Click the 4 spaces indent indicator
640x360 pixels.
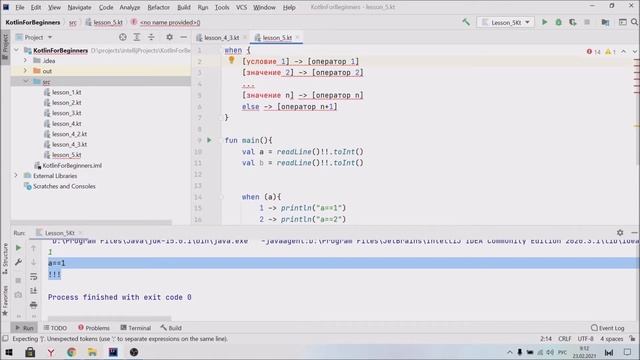coord(611,339)
